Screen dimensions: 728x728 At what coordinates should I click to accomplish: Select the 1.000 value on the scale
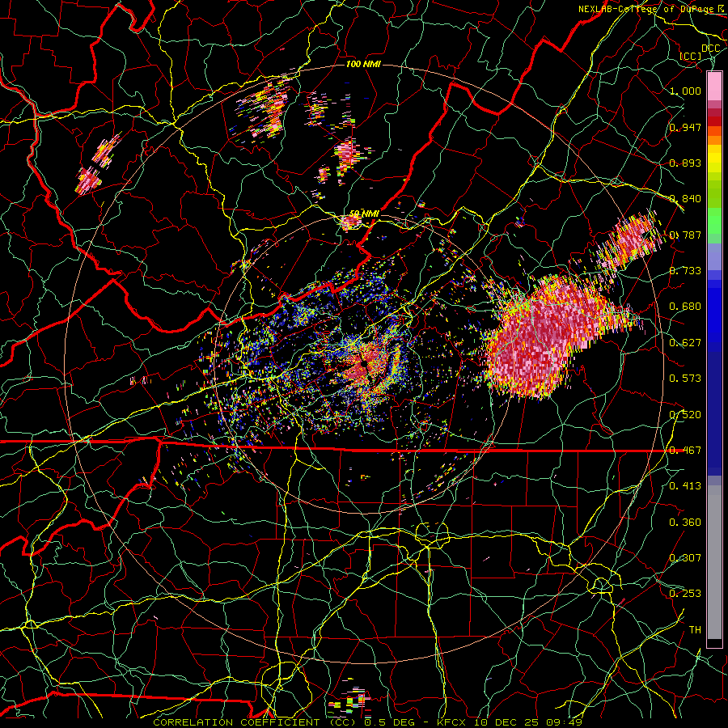pyautogui.click(x=685, y=91)
